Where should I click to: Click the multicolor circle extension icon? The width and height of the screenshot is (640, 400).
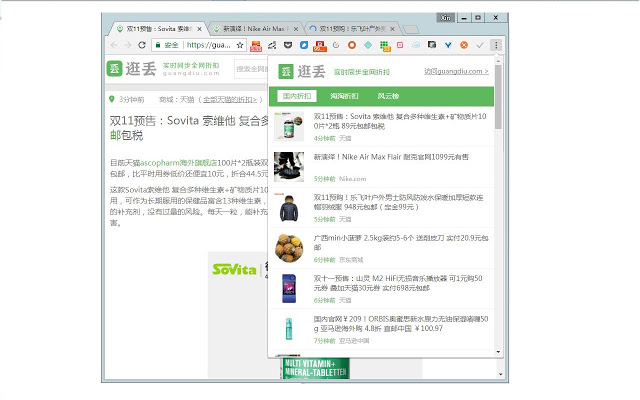point(336,45)
